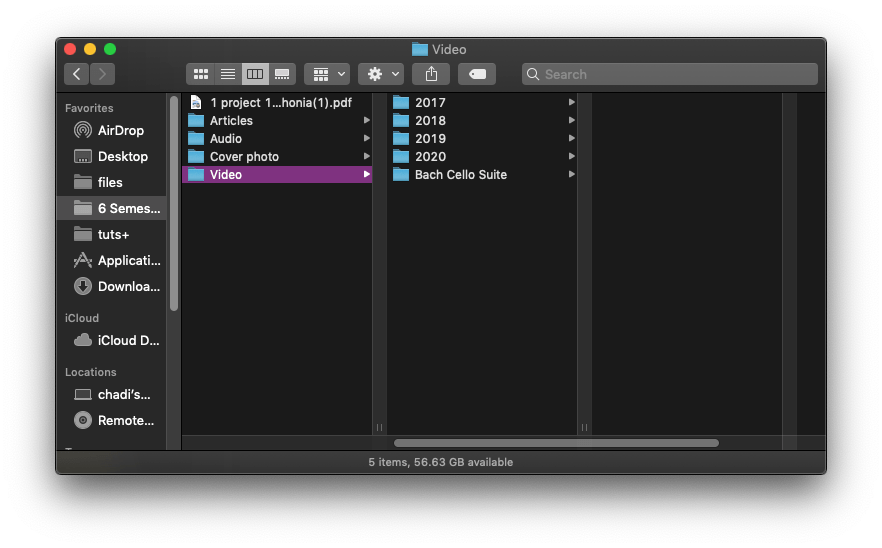This screenshot has height=548, width=882.
Task: Expand the Bach Cello Suite folder arrow
Action: [571, 175]
